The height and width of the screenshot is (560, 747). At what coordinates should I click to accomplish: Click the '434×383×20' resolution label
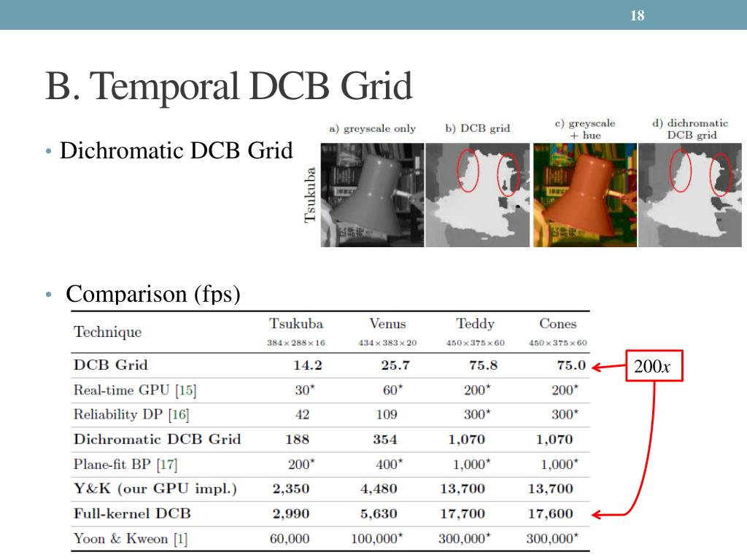pos(387,343)
